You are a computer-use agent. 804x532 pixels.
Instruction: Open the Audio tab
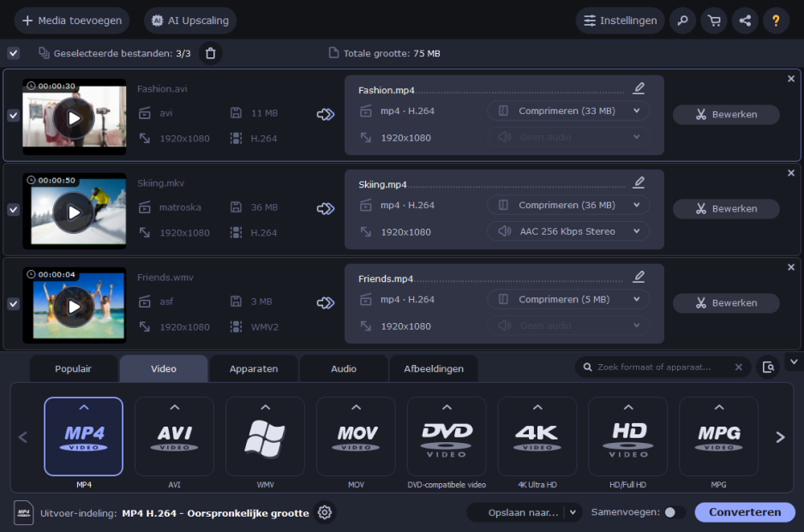coord(344,368)
